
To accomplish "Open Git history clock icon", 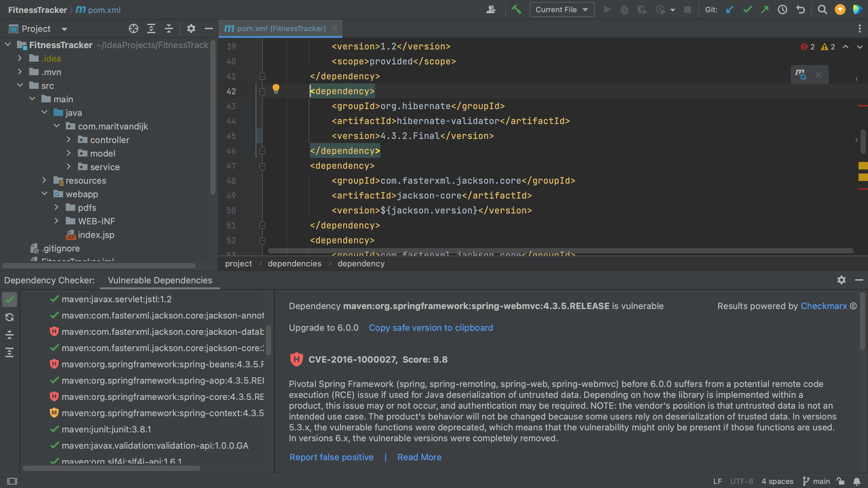I will tap(783, 9).
